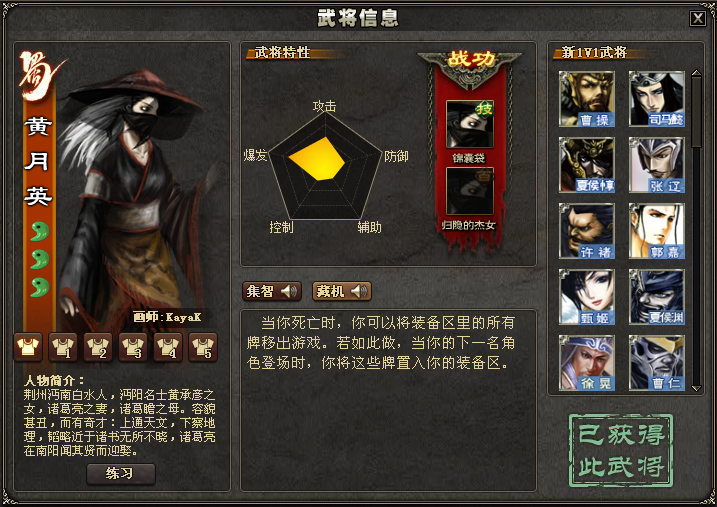The image size is (717, 507).
Task: Select skin shirt number 1
Action: tap(63, 347)
